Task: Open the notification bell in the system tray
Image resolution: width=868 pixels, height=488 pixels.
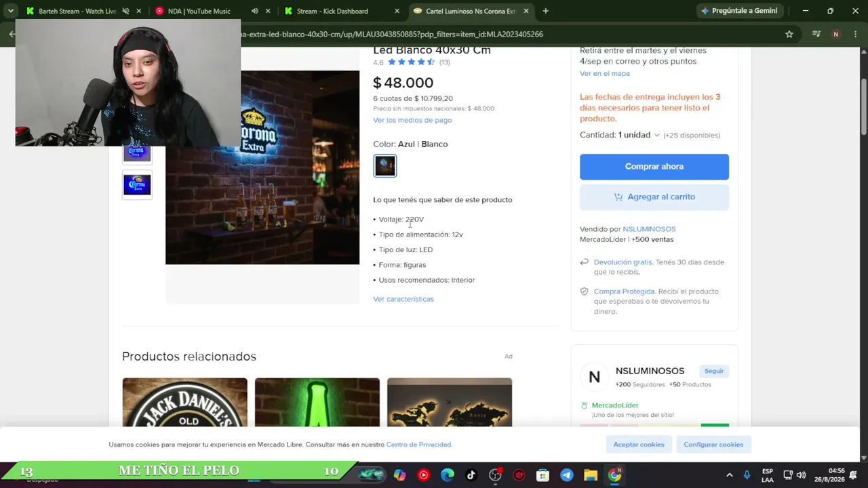Action: [853, 475]
